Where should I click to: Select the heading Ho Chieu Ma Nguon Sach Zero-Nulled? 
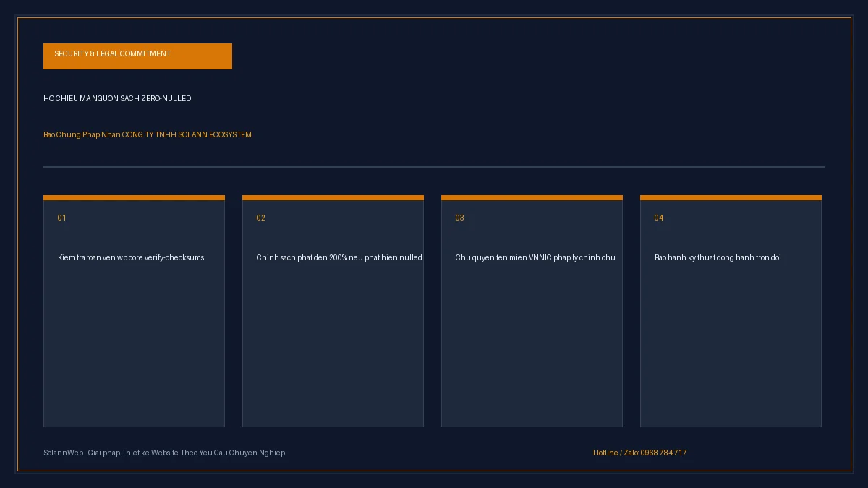(117, 98)
